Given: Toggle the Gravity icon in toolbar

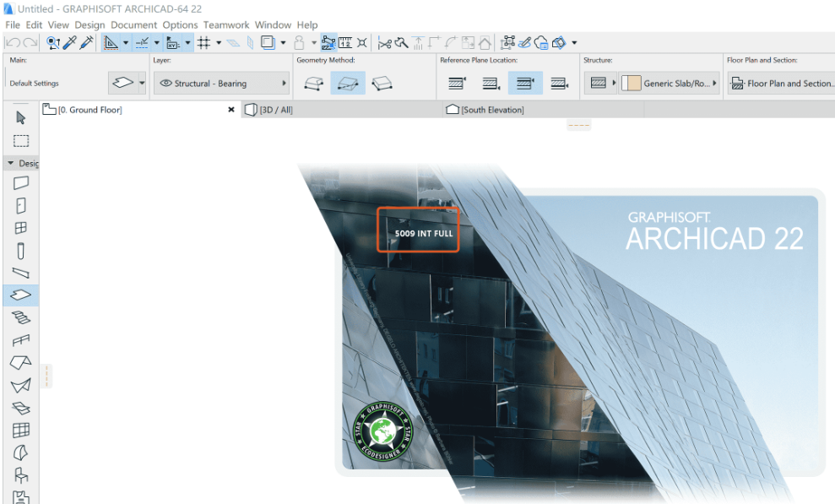Looking at the screenshot, I should pos(328,42).
